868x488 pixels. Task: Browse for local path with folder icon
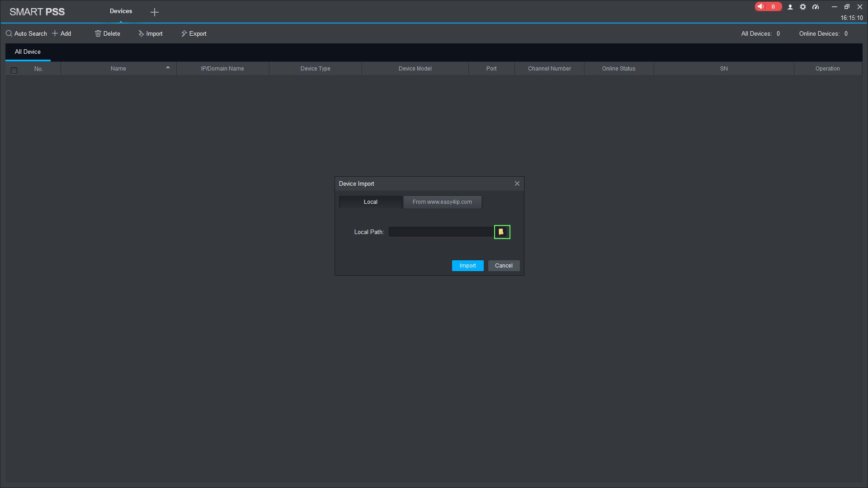pos(502,232)
